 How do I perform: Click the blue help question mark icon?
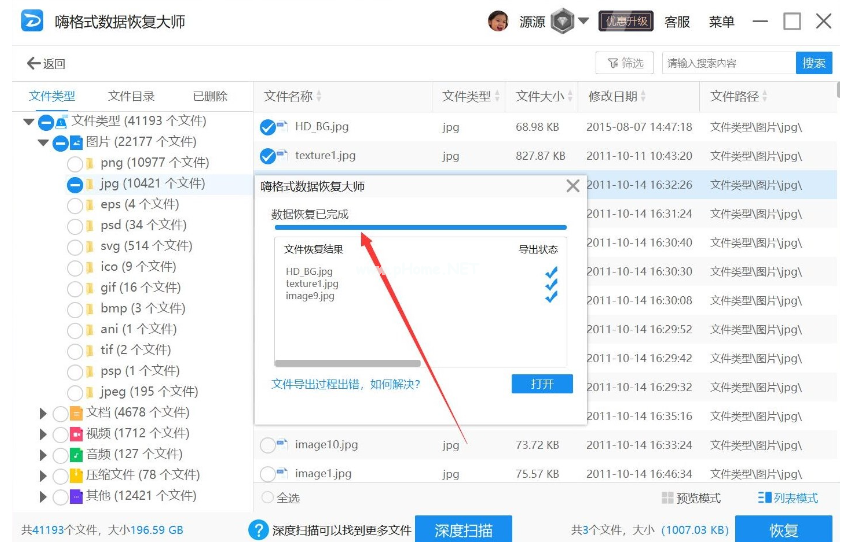258,530
